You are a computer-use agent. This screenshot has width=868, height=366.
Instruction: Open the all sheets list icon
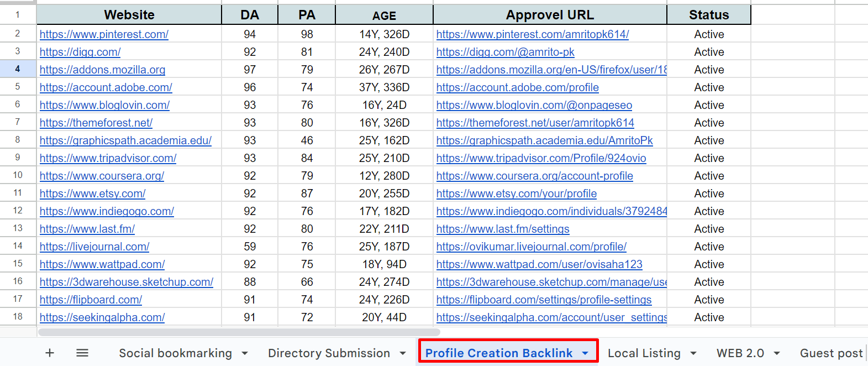(82, 353)
